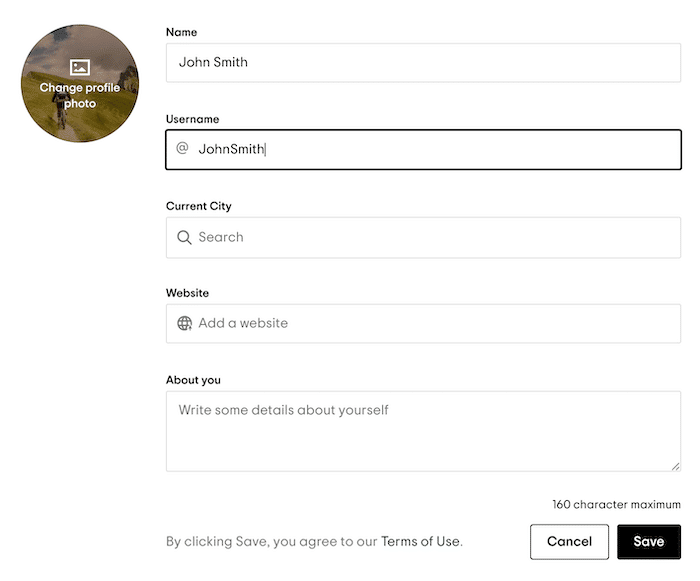700x581 pixels.
Task: Change the circular profile photo
Action: (80, 84)
